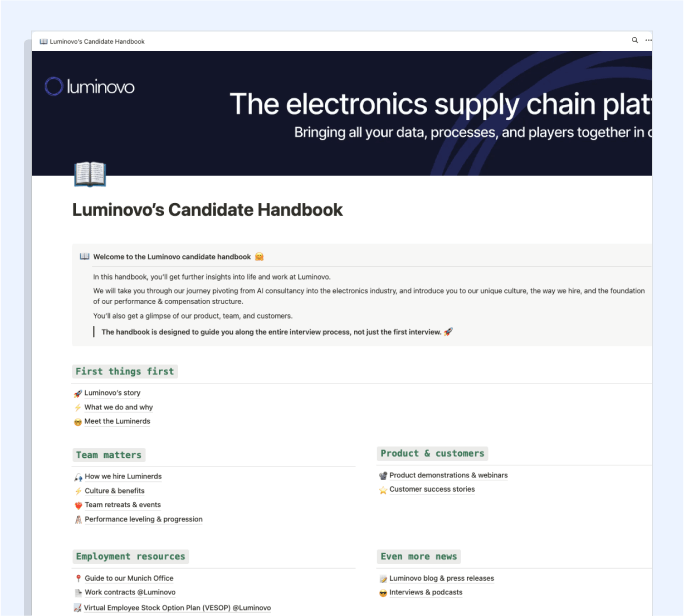Click star icon beside Customer success stories
Image resolution: width=684 pixels, height=616 pixels.
(383, 490)
